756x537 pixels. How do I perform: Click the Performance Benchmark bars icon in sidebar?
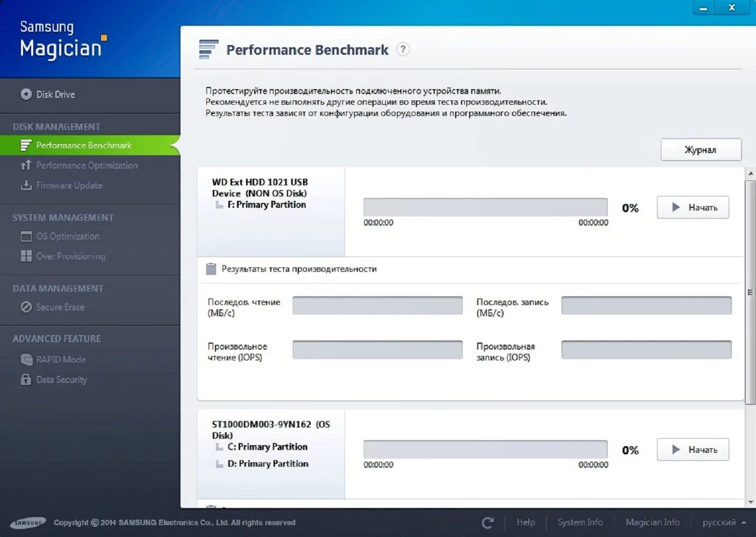26,145
